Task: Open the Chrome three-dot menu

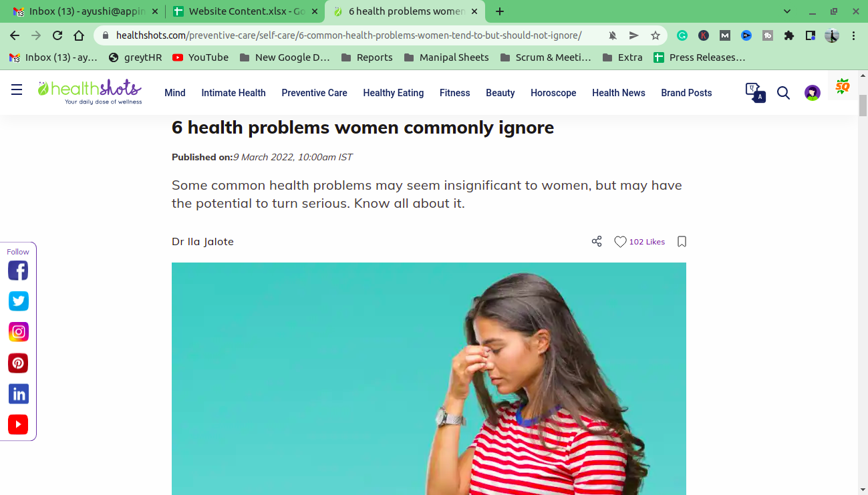Action: [854, 35]
